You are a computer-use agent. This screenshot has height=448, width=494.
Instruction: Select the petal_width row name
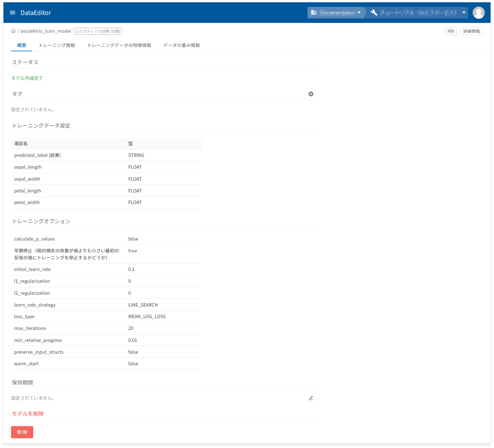click(27, 203)
